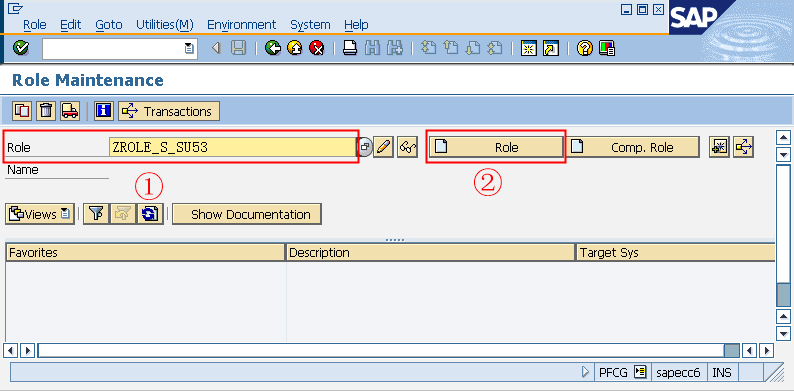Click the red Cancel icon
Screen dimensions: 794x391
(316, 49)
